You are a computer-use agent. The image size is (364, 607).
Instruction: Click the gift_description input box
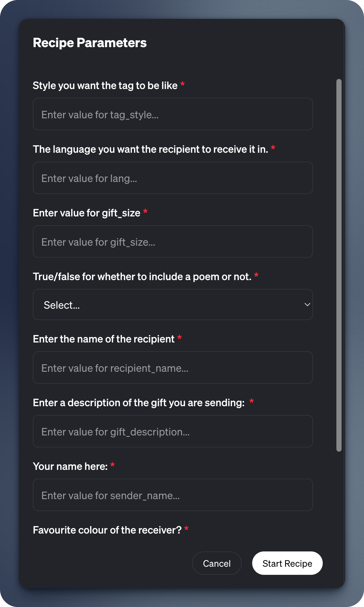(x=173, y=432)
